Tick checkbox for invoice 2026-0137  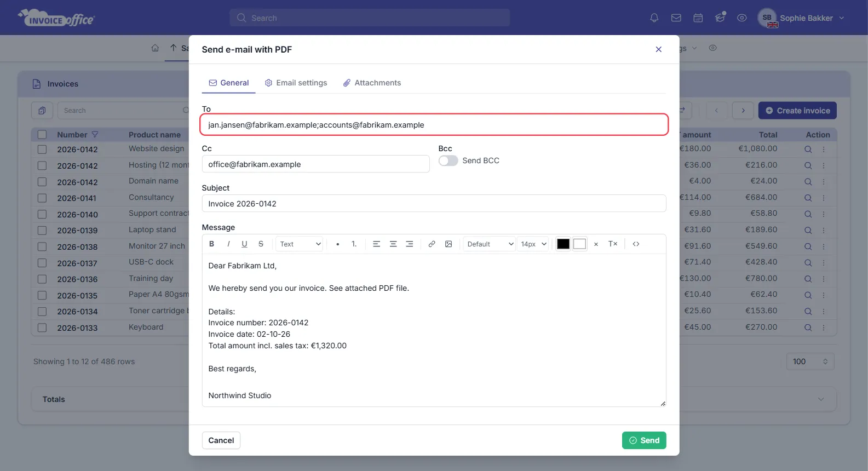[x=42, y=263]
